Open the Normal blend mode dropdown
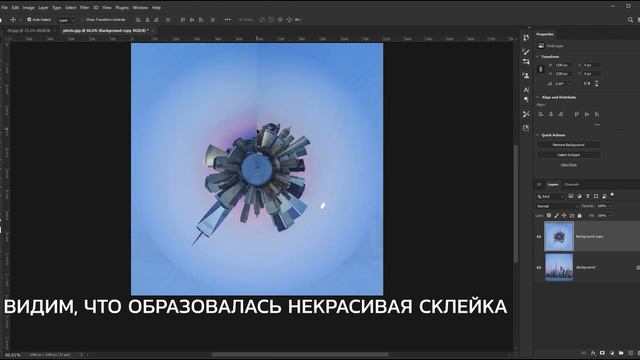 point(557,206)
